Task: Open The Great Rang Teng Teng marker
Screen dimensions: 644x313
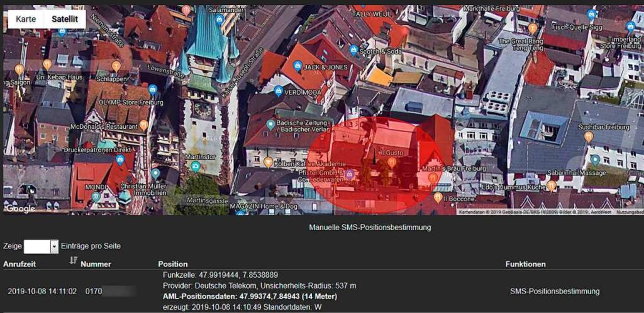Action: [x=533, y=29]
